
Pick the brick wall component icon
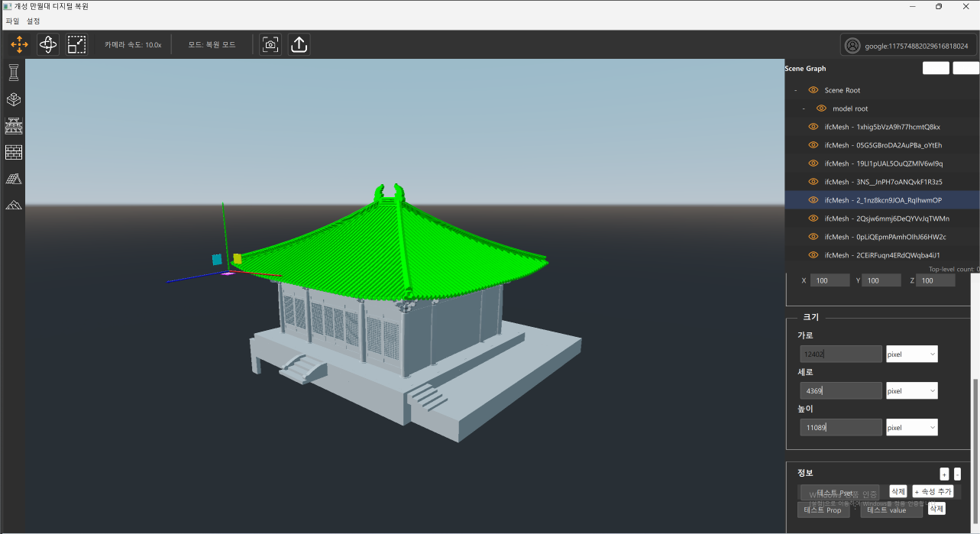pyautogui.click(x=14, y=153)
